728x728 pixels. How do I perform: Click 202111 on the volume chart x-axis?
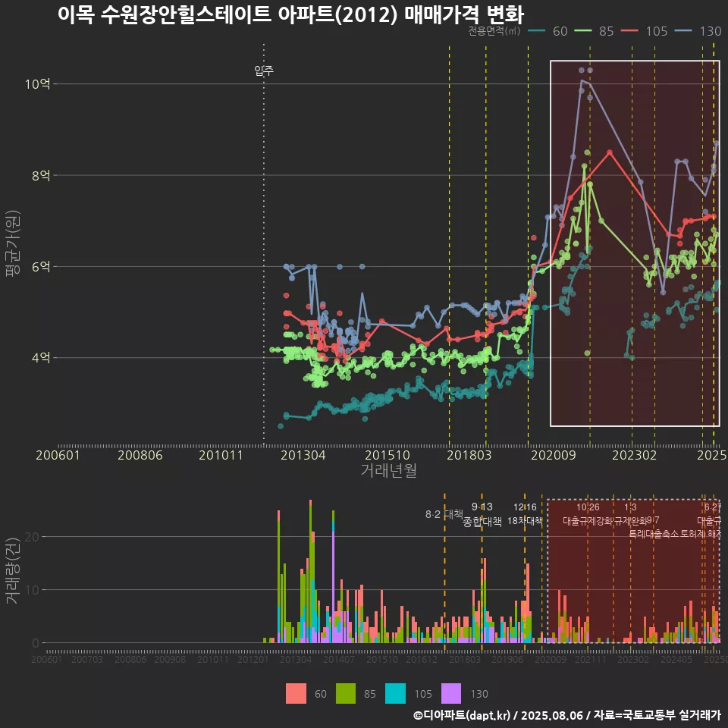tap(590, 659)
